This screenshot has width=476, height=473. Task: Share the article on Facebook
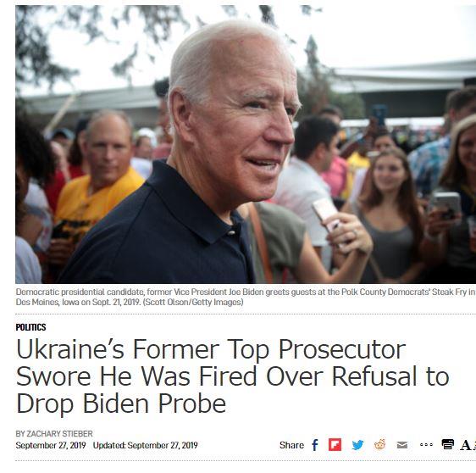click(x=315, y=445)
